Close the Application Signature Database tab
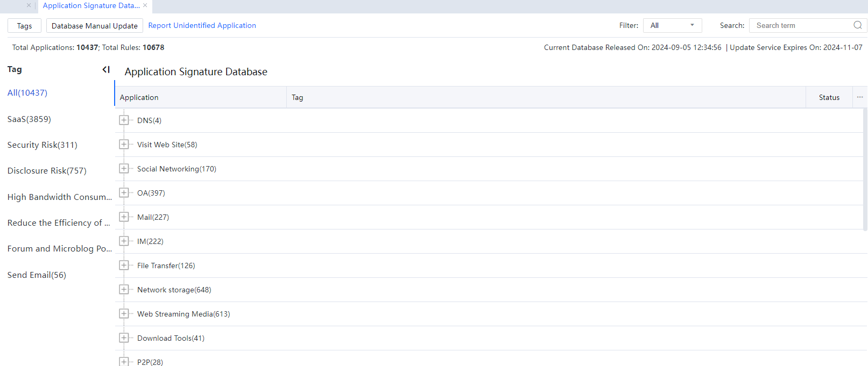Viewport: 868px width, 366px height. tap(145, 5)
